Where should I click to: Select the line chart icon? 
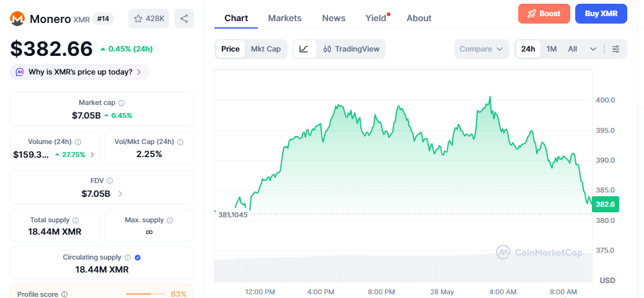pyautogui.click(x=304, y=49)
